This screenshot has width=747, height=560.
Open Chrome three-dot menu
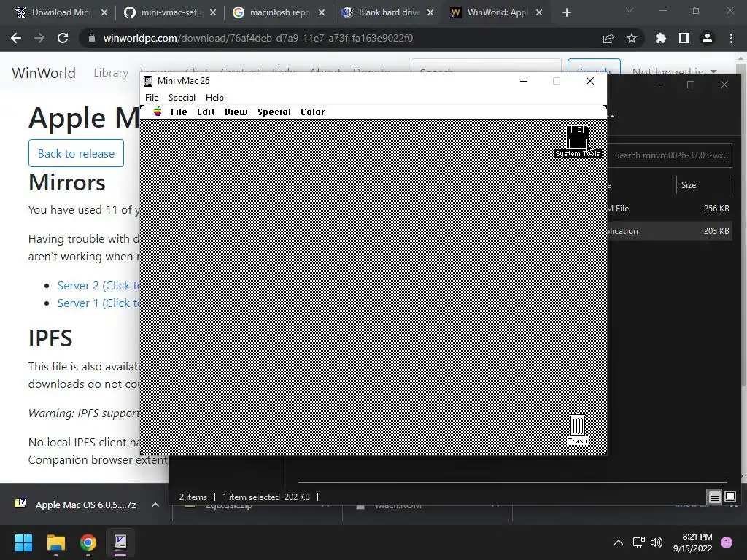pyautogui.click(x=731, y=38)
